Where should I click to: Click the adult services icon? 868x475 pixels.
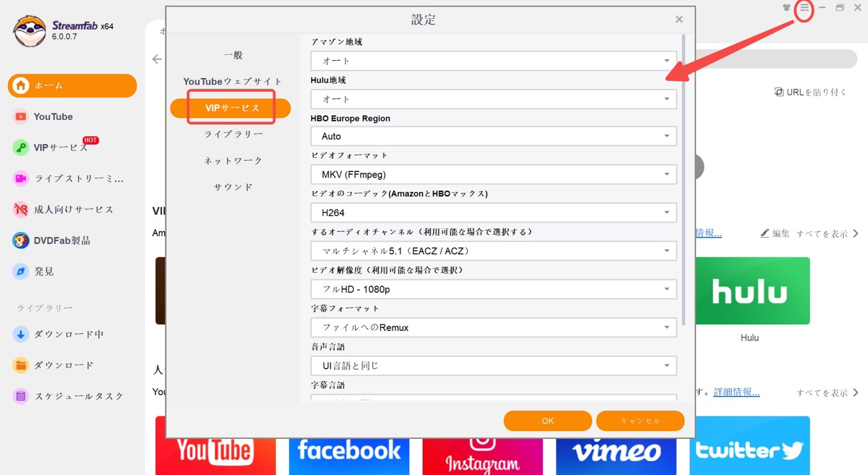(x=21, y=209)
